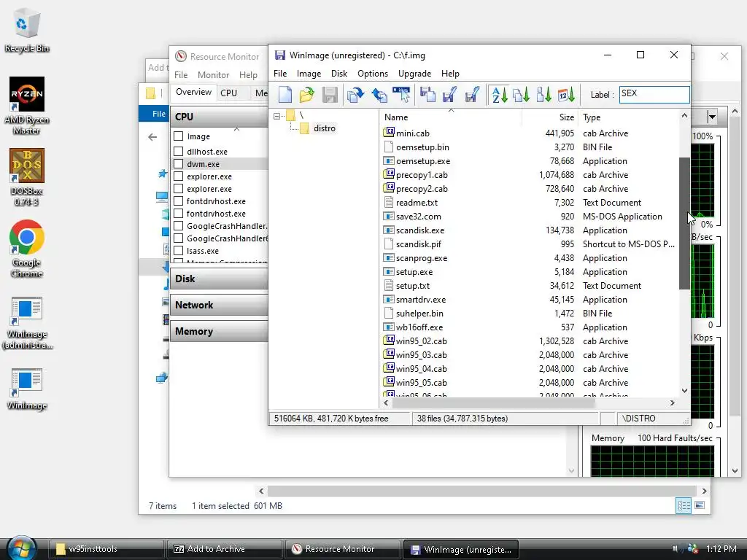Viewport: 747px width, 560px height.
Task: Click the mini.cab archive file icon
Action: 390,133
